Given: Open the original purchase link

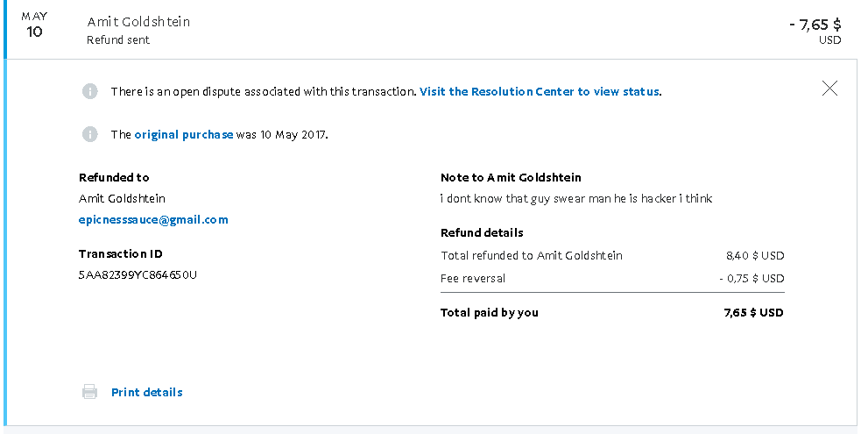Looking at the screenshot, I should tap(184, 134).
